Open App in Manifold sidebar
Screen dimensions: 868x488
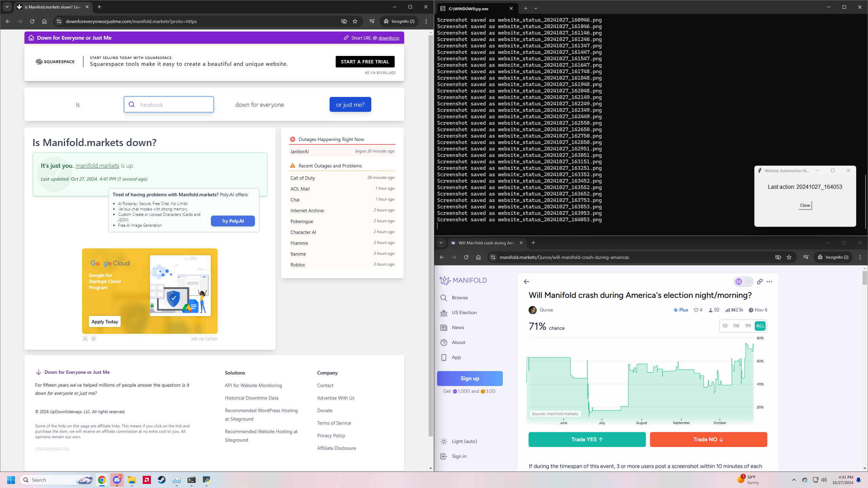(451, 357)
